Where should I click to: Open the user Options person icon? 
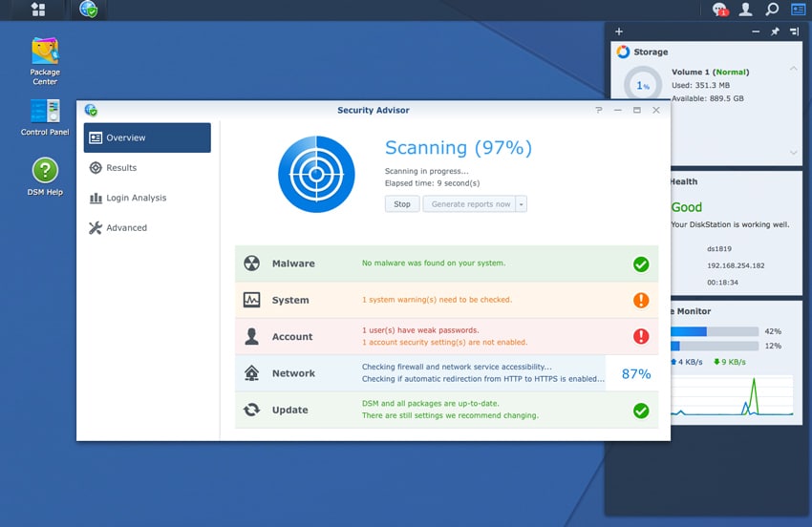tap(745, 10)
